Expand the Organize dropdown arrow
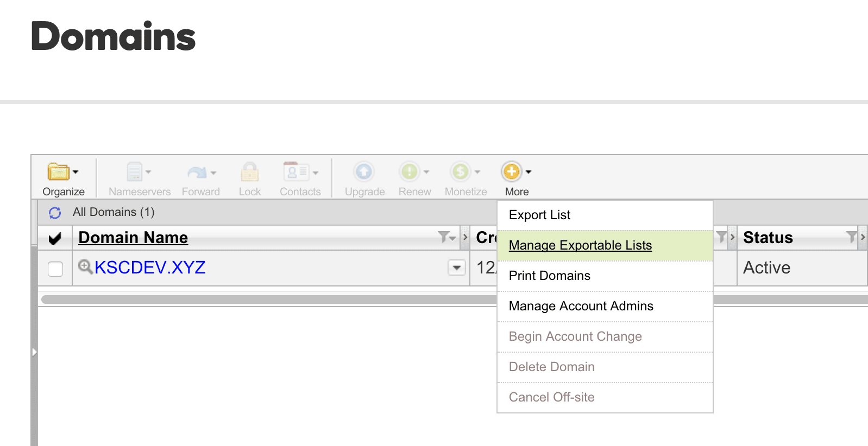 pos(76,172)
